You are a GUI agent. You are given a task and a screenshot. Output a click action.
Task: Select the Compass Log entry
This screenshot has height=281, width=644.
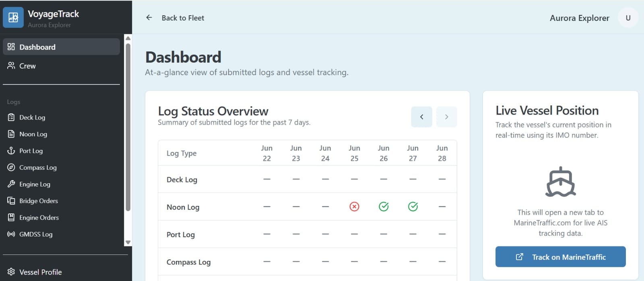point(38,167)
